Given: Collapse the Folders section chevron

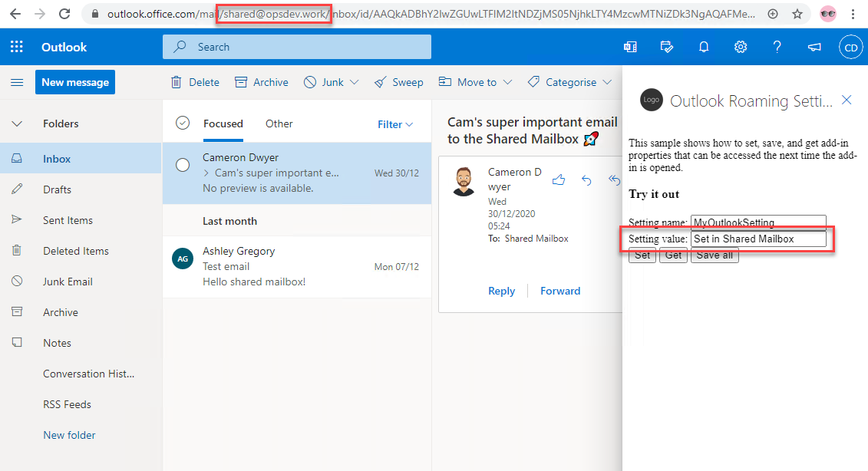Looking at the screenshot, I should (x=17, y=124).
